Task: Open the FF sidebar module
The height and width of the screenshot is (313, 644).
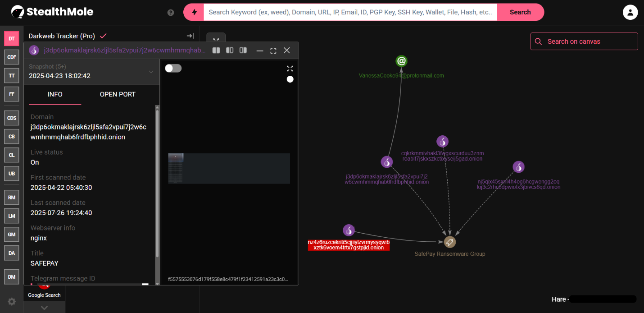Action: coord(12,94)
